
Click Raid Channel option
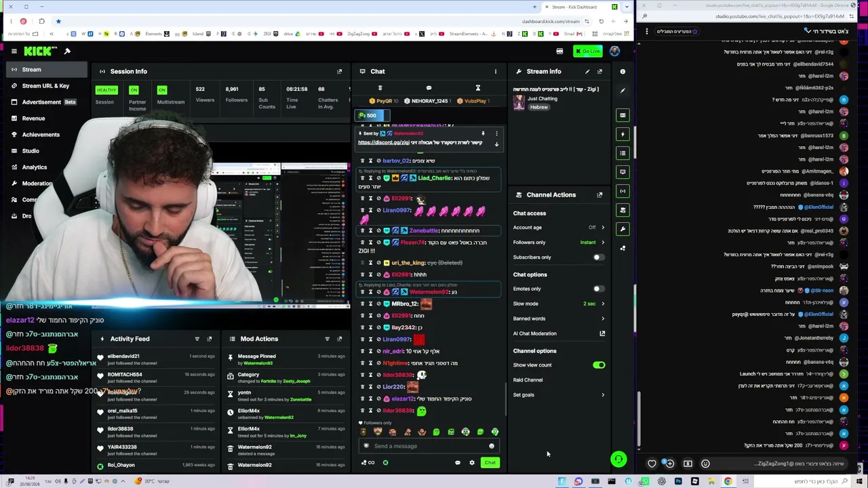tap(528, 380)
